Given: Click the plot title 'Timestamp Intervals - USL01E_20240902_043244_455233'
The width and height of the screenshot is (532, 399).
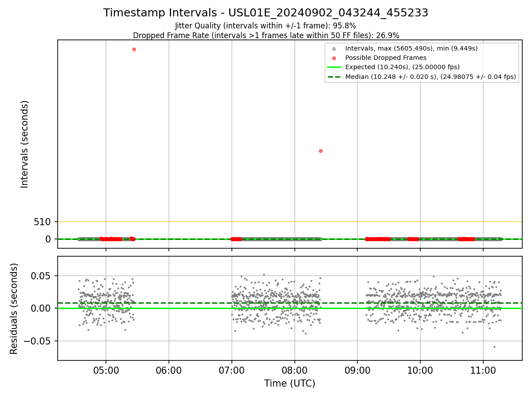Looking at the screenshot, I should tap(266, 13).
